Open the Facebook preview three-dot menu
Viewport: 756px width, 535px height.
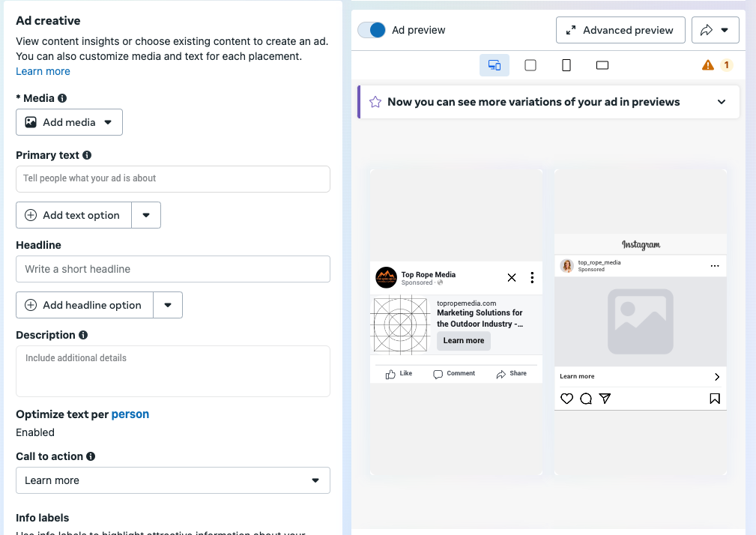pyautogui.click(x=532, y=278)
